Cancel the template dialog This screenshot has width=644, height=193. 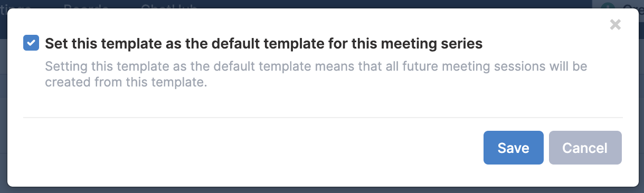click(x=585, y=148)
